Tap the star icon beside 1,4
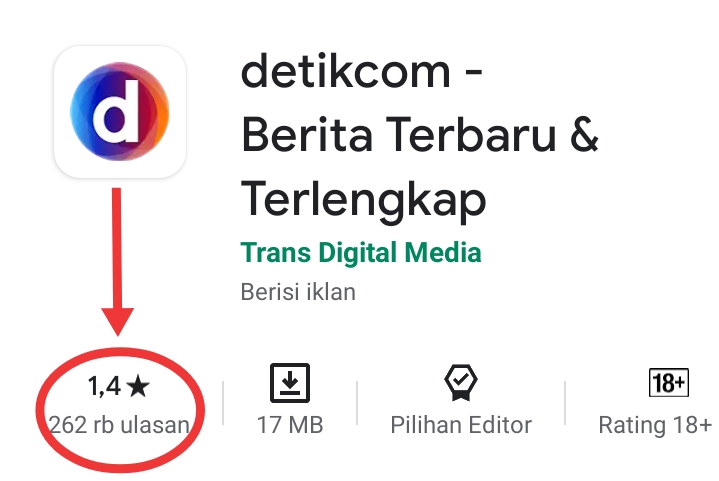This screenshot has width=719, height=481. coord(138,386)
